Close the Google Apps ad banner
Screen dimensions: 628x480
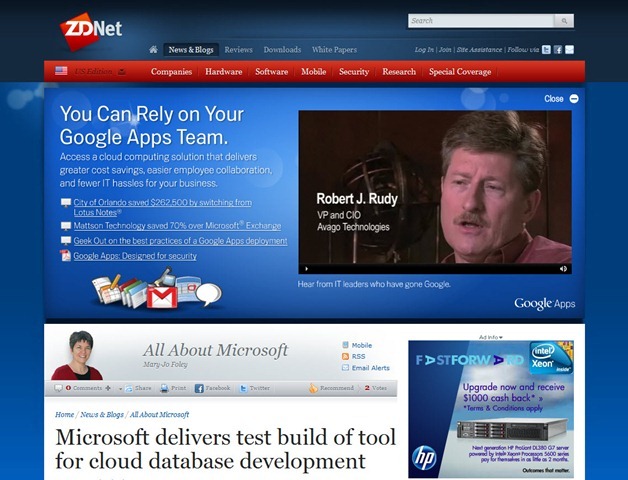point(574,99)
